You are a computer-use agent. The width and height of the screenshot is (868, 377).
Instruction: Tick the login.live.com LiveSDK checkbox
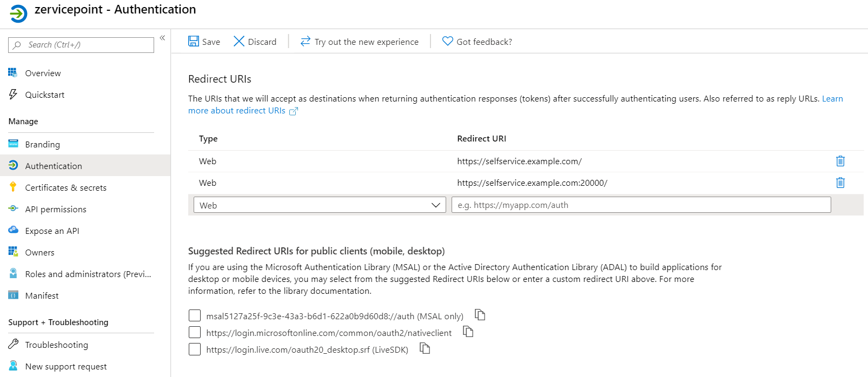(x=195, y=349)
